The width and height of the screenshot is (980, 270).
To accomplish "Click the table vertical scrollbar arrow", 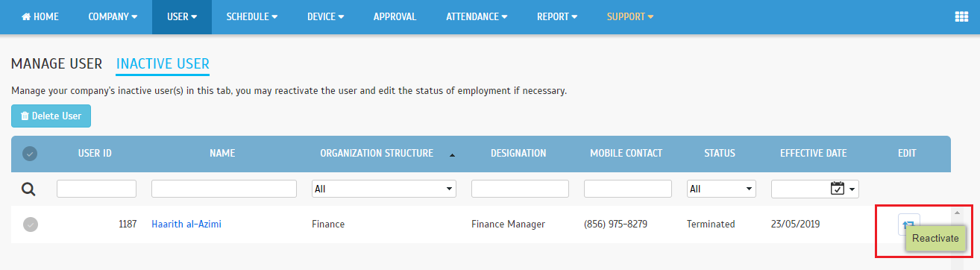I will click(x=957, y=213).
